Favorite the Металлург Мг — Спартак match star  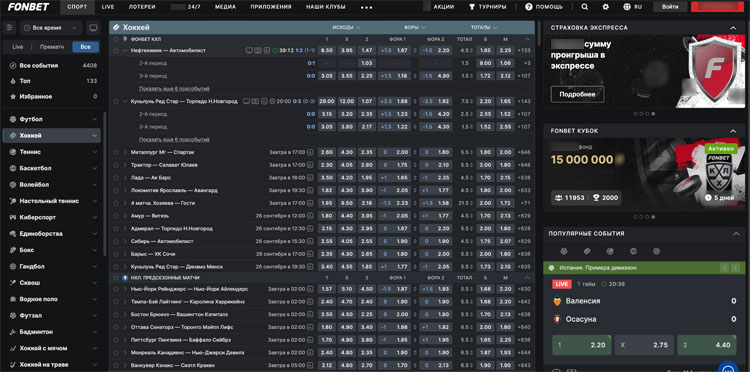(116, 152)
